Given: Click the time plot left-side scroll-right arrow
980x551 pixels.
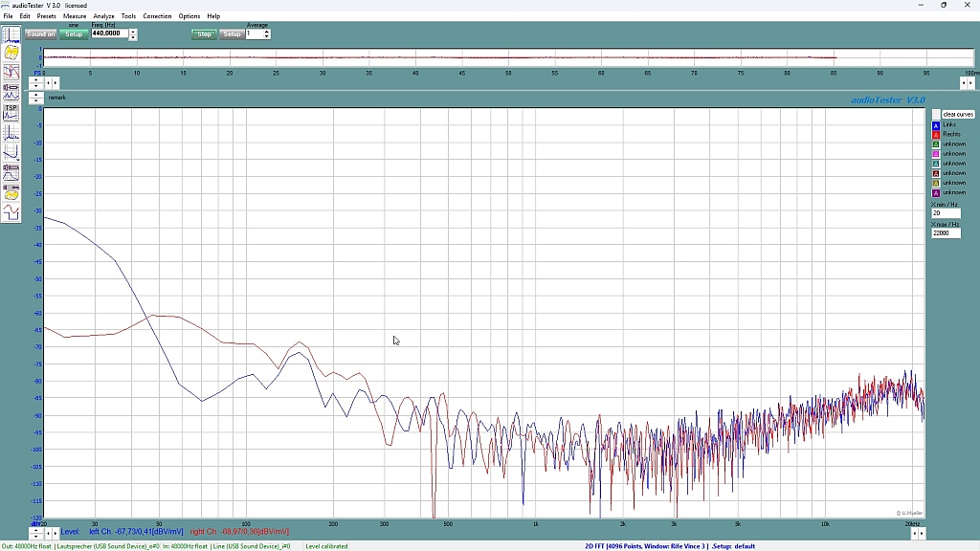Looking at the screenshot, I should [x=55, y=82].
